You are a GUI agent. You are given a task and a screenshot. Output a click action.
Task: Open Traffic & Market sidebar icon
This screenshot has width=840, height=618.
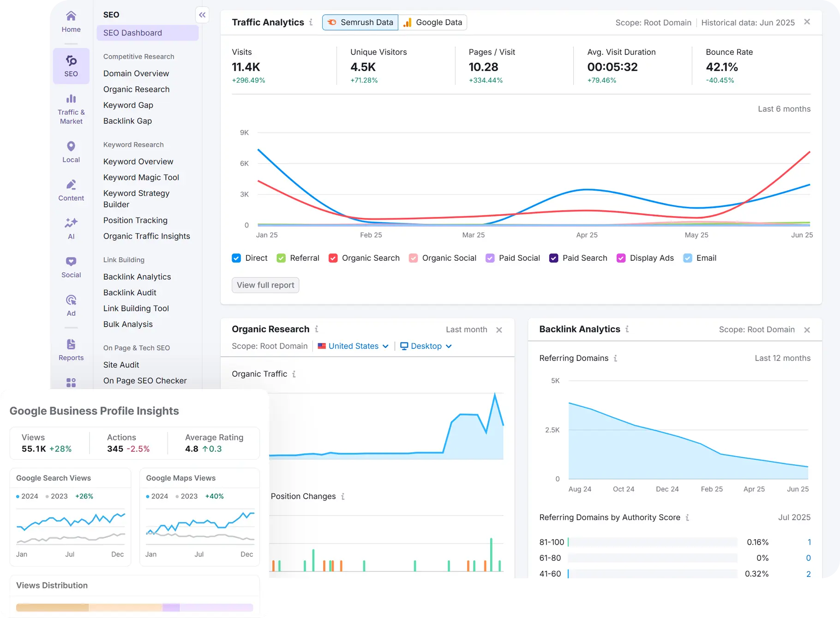pyautogui.click(x=71, y=99)
